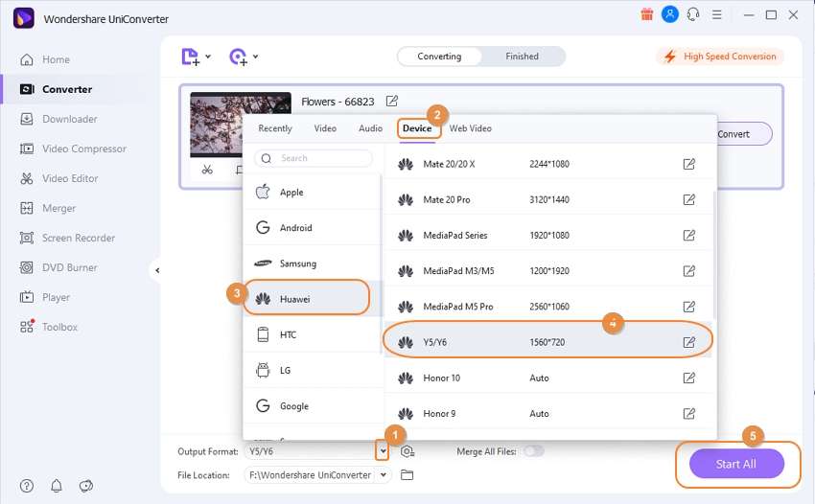Expand the Add Files dropdown arrow
This screenshot has width=815, height=504.
(x=208, y=57)
